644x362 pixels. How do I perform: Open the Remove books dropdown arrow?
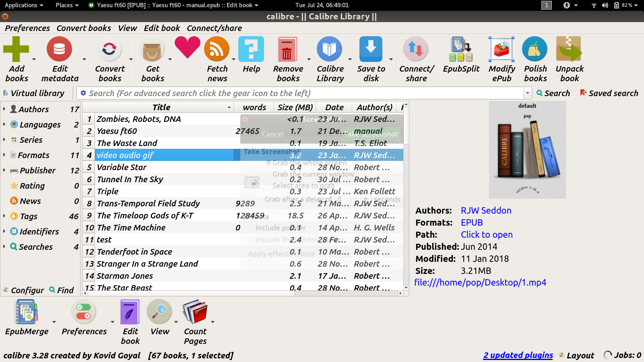click(309, 60)
